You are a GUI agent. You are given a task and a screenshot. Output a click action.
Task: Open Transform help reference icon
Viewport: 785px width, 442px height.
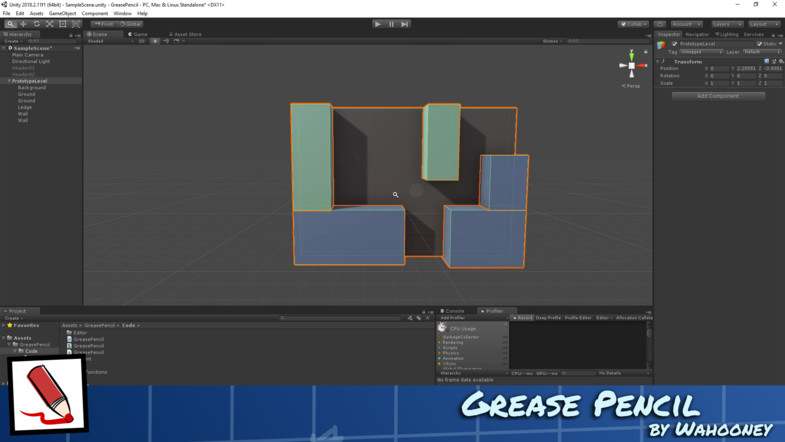click(x=766, y=62)
